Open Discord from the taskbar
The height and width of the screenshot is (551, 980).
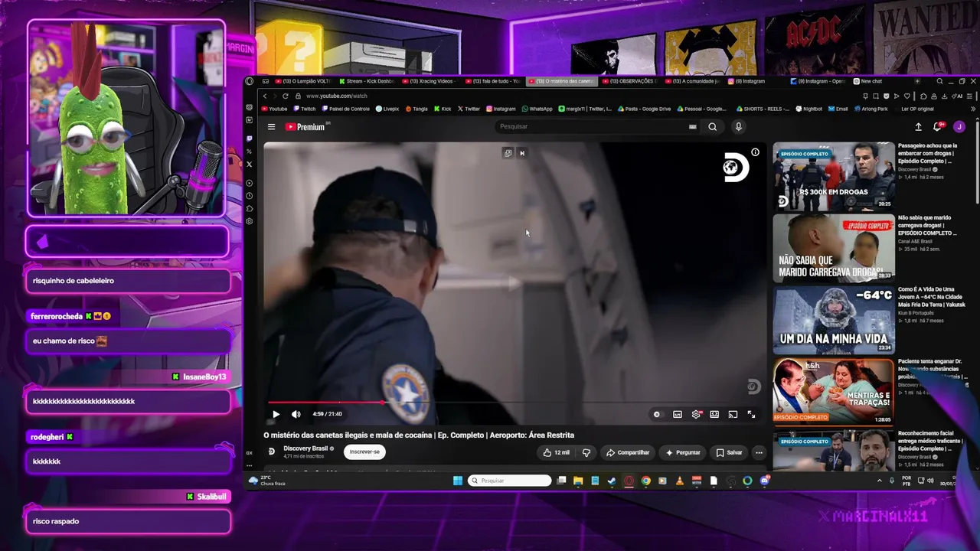tap(764, 481)
